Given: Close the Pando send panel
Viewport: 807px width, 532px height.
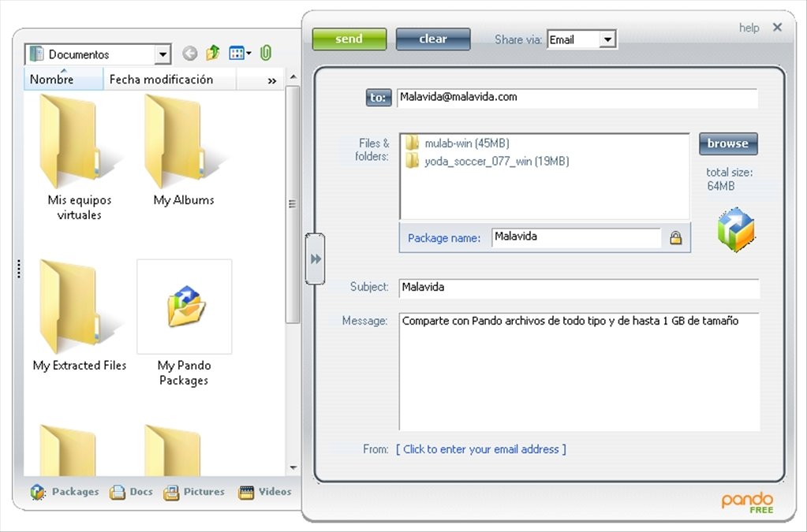Looking at the screenshot, I should pos(777,28).
